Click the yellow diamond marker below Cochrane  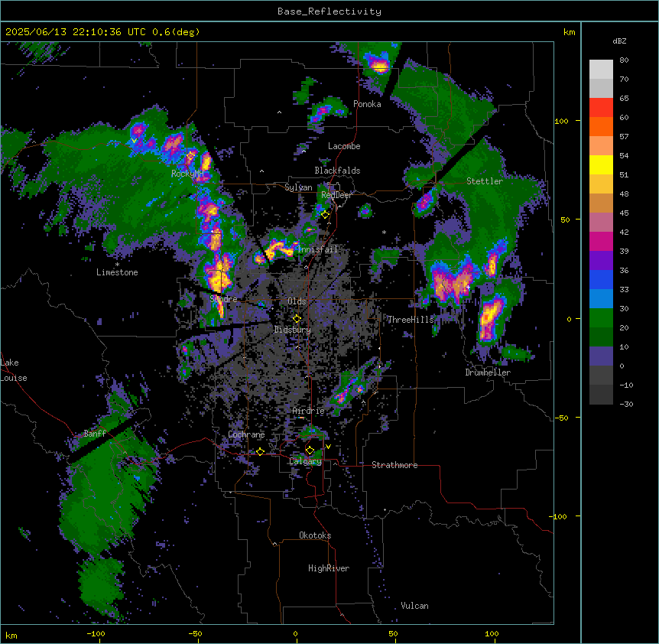tap(260, 451)
